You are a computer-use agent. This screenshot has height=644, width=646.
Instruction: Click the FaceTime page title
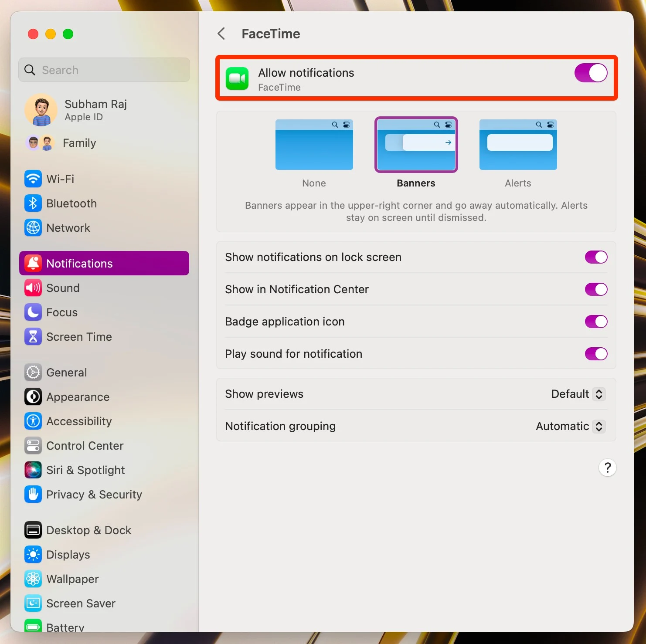pyautogui.click(x=271, y=34)
